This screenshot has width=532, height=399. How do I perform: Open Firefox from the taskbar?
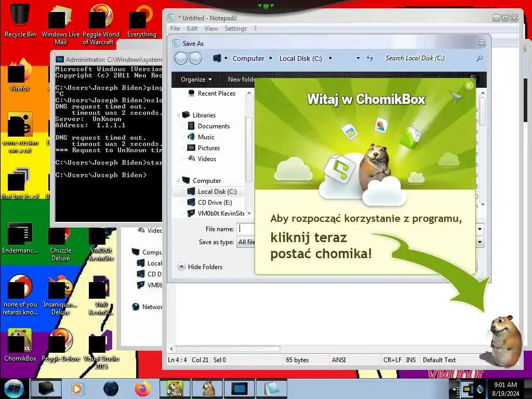tap(143, 389)
